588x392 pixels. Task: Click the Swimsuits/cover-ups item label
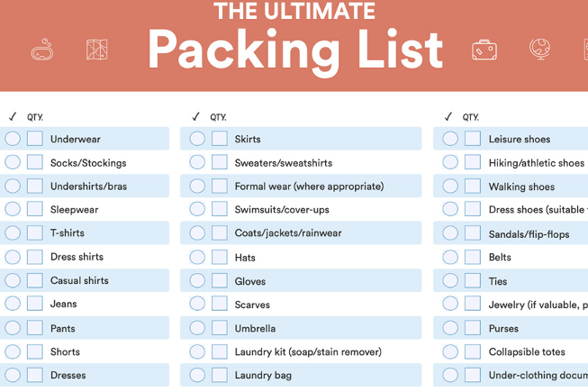(x=282, y=210)
